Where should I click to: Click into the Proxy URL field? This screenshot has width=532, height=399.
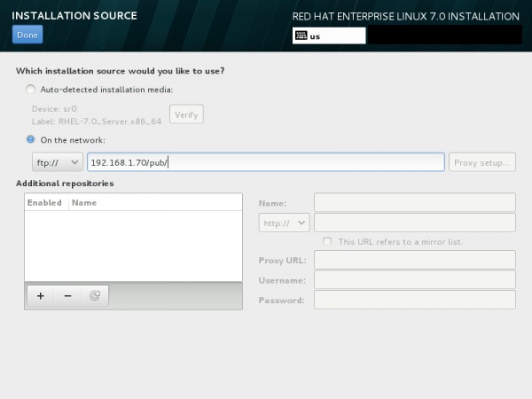point(415,260)
